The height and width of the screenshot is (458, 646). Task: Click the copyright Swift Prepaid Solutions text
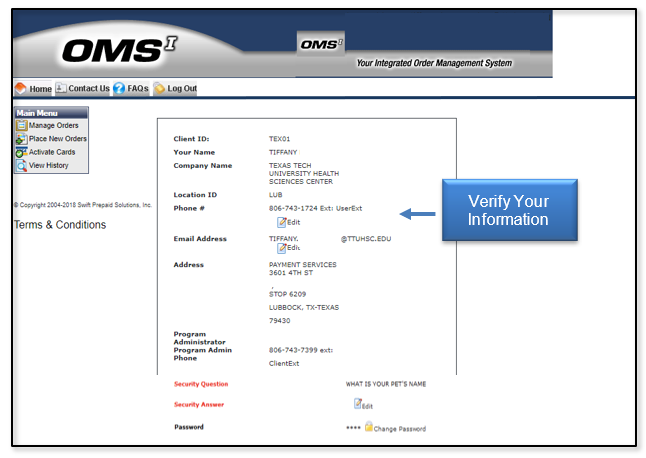[x=83, y=205]
